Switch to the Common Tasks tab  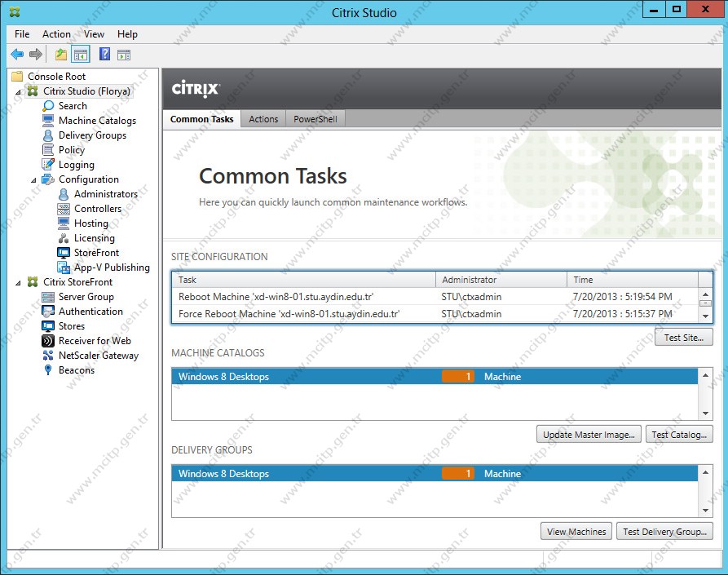tap(202, 119)
